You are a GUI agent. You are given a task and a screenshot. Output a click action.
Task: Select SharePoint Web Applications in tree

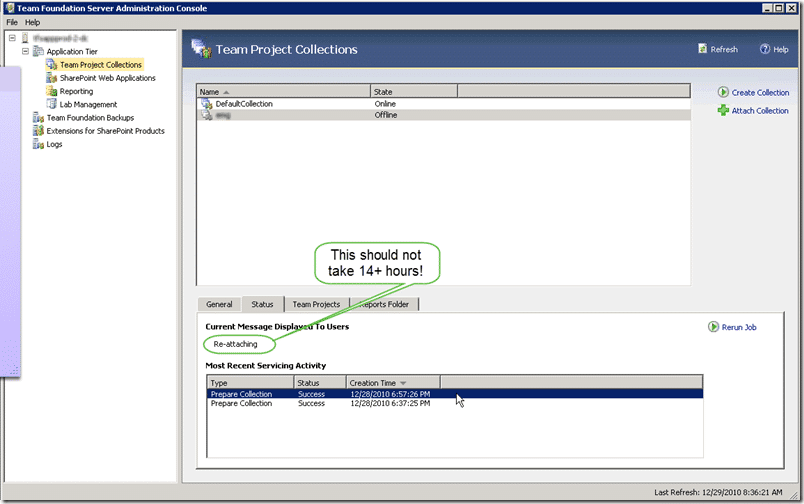108,78
